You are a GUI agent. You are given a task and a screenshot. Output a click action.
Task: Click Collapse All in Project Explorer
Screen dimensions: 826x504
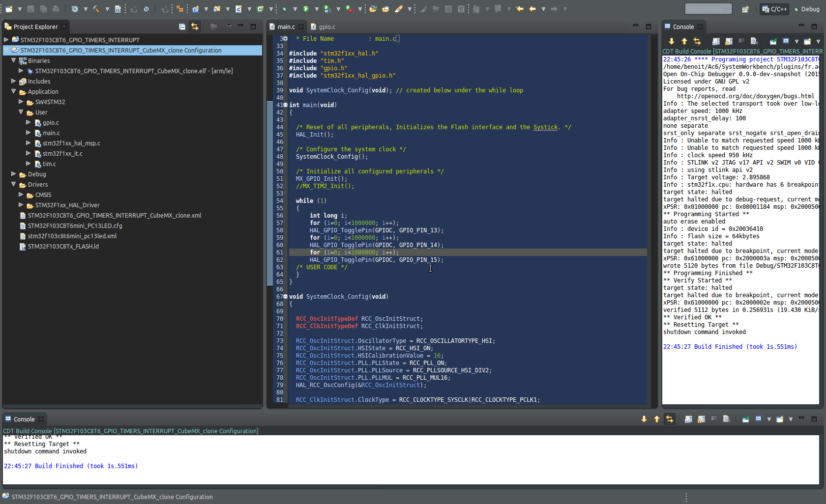click(x=182, y=27)
